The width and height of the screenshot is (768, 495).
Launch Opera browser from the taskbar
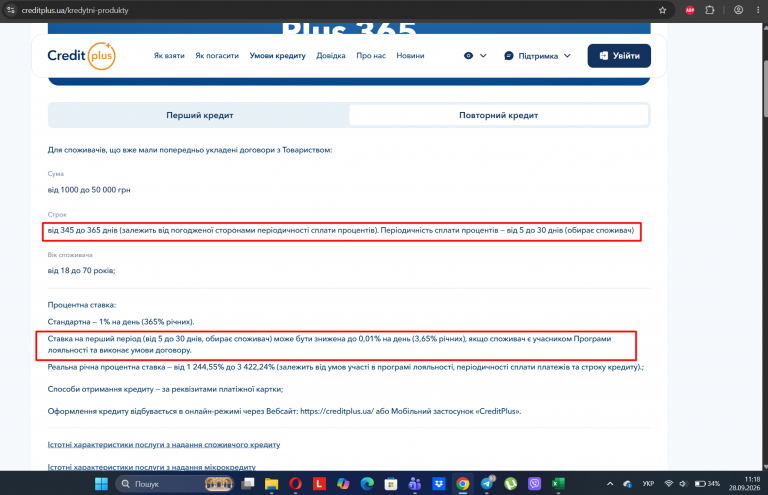(295, 484)
